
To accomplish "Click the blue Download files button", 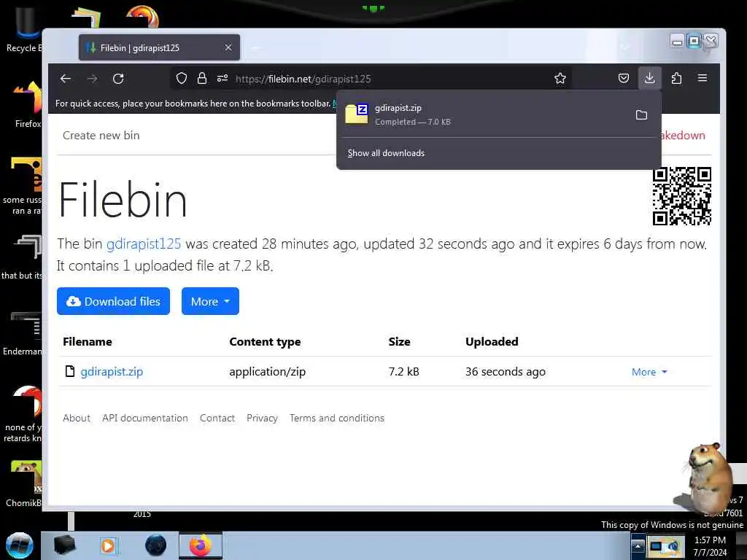I will point(113,301).
